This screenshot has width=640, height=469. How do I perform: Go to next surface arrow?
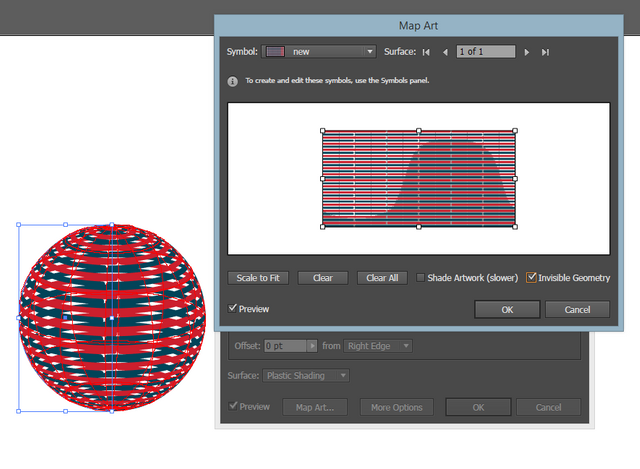(x=527, y=52)
